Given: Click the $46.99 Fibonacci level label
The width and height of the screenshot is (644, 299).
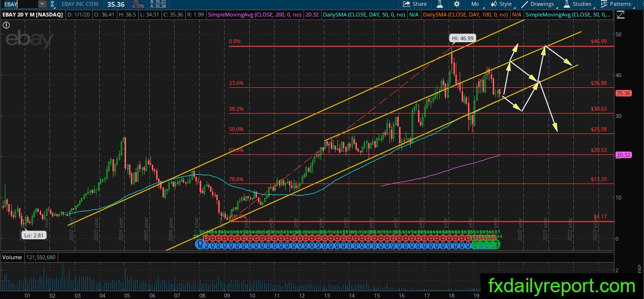Looking at the screenshot, I should tap(599, 42).
